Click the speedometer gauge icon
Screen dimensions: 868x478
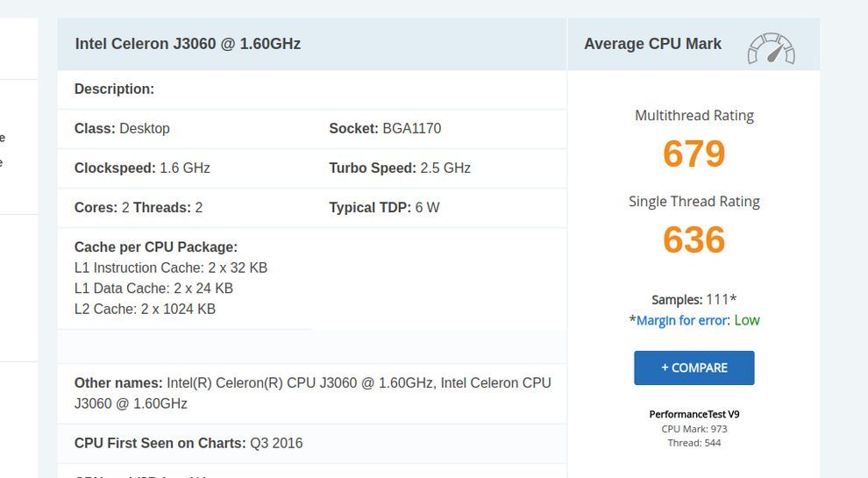[x=771, y=49]
